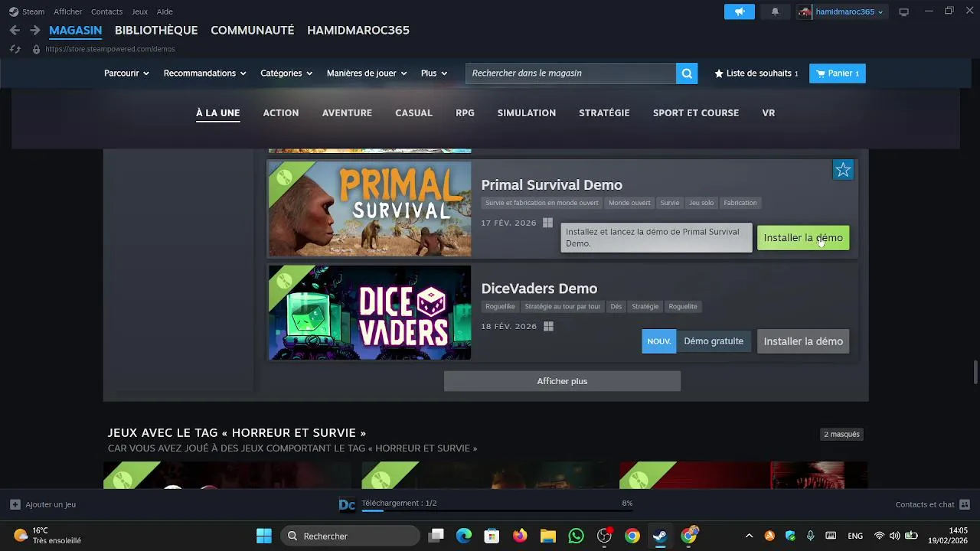This screenshot has width=980, height=551.
Task: Click Windows platform icon for Primal Survival
Action: click(547, 223)
